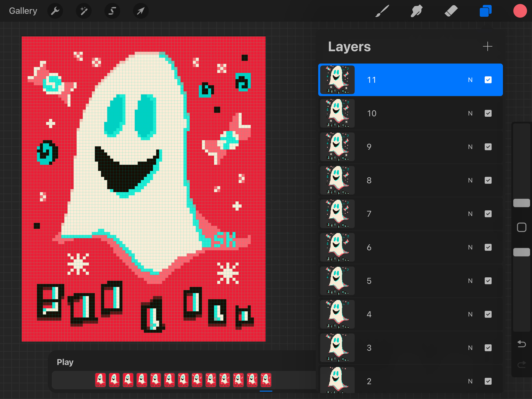Disable visibility for layer 3
Image resolution: width=532 pixels, height=399 pixels.
(488, 348)
